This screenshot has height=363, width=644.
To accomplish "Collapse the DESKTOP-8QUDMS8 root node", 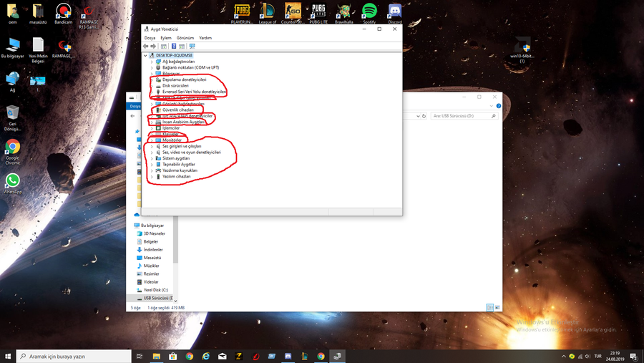I will tap(146, 55).
